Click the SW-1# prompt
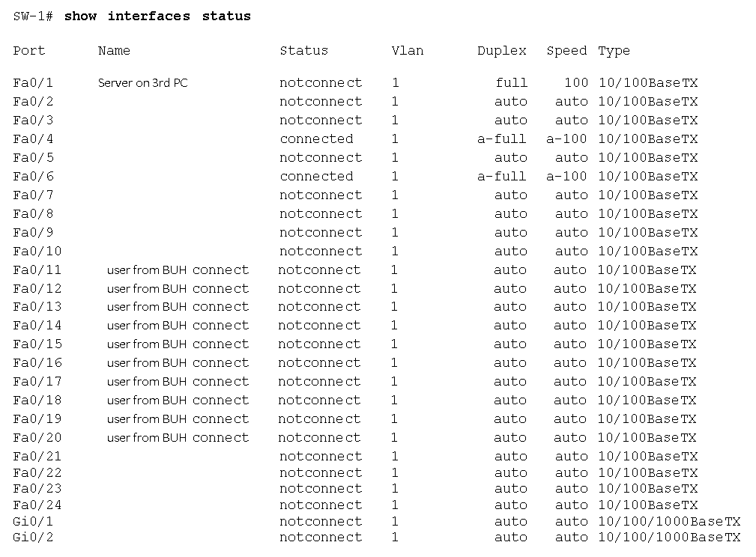The height and width of the screenshot is (557, 756). click(33, 16)
